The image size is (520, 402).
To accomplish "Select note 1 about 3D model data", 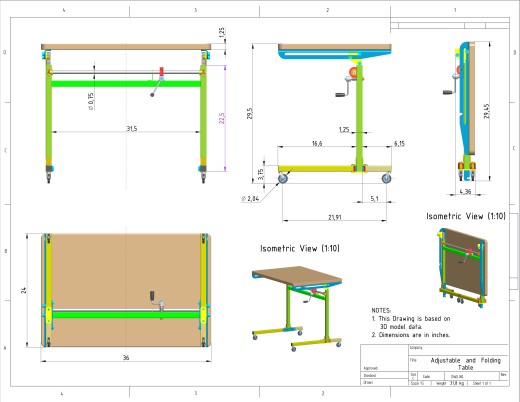I will click(x=411, y=323).
